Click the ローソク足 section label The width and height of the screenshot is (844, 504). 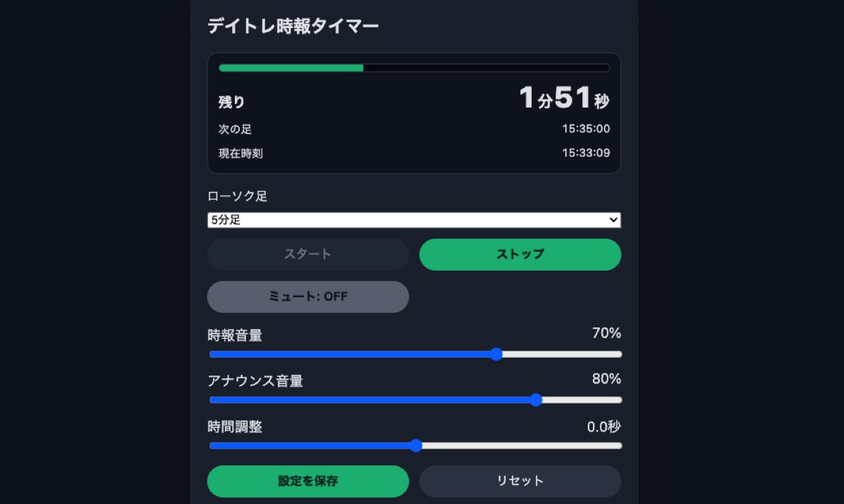pyautogui.click(x=237, y=196)
